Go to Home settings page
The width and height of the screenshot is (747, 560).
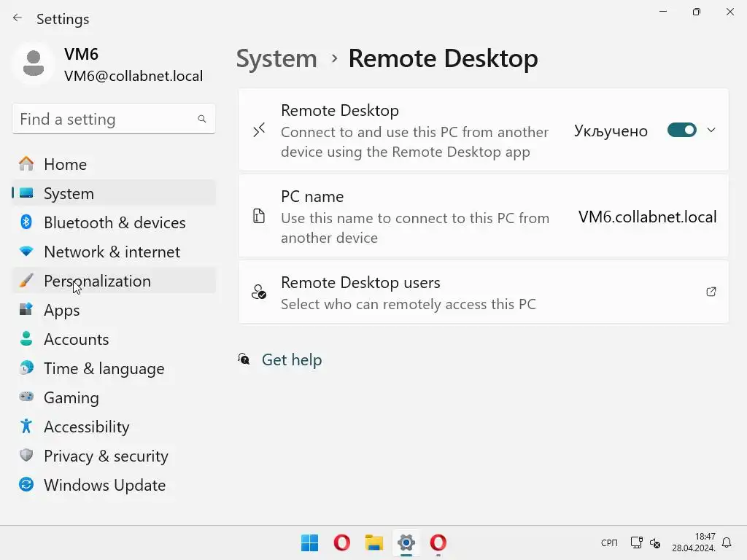click(x=113, y=164)
